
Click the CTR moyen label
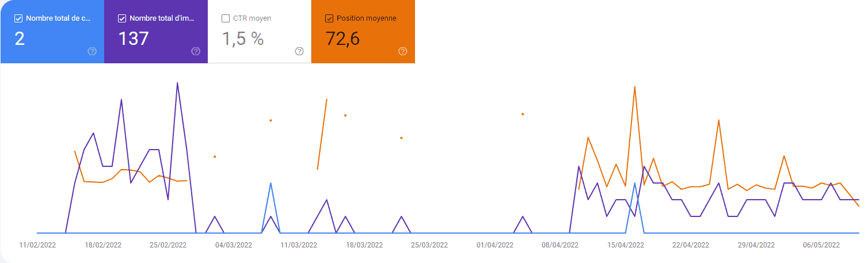[x=252, y=18]
